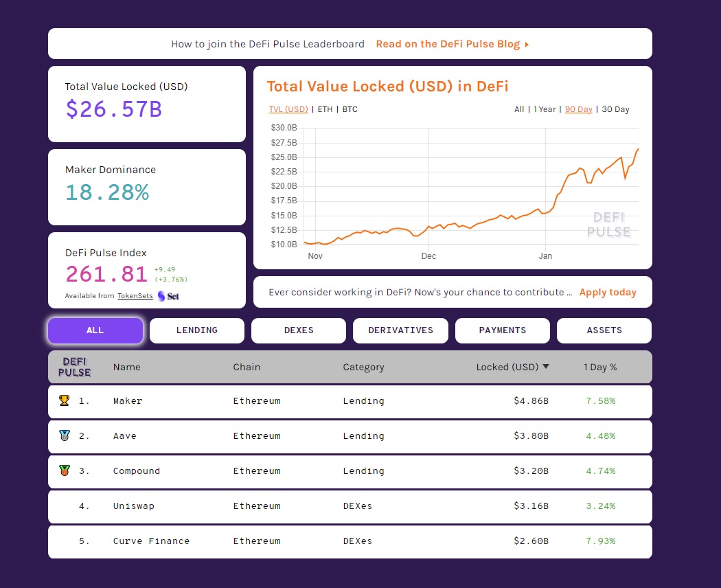Click the silver medal icon beside Aave
Viewport: 721px width, 588px height.
point(65,436)
